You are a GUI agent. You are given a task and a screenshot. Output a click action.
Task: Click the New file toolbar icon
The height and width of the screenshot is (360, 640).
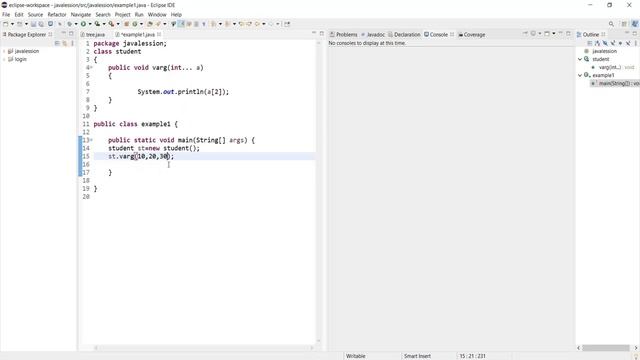[6, 24]
